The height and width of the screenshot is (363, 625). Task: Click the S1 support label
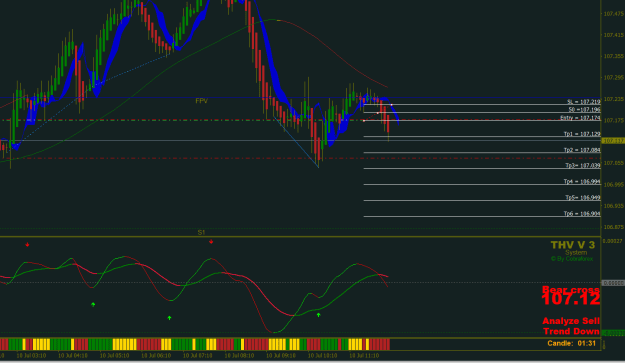click(x=201, y=232)
